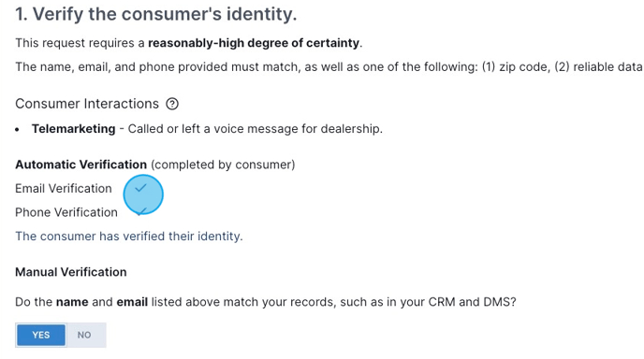Image resolution: width=644 pixels, height=359 pixels.
Task: Click the "(completed by consumer)" note
Action: tap(223, 165)
